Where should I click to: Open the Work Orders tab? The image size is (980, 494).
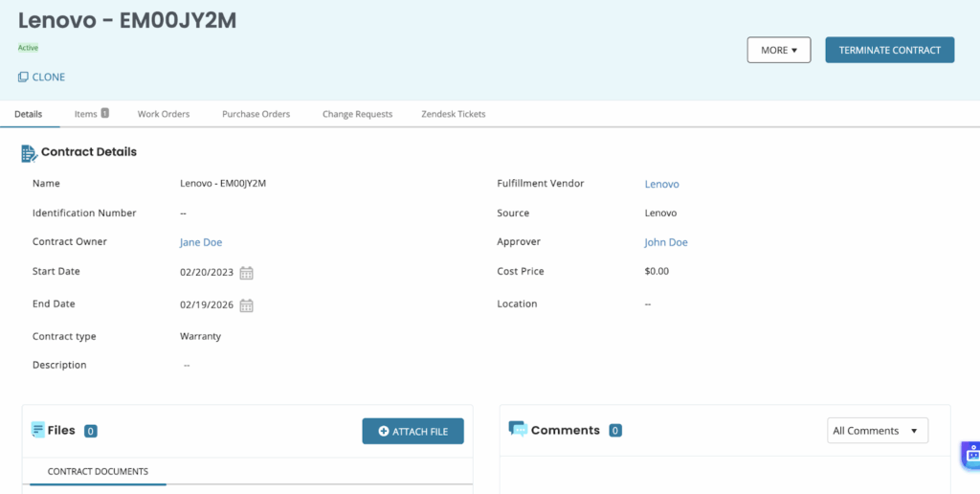tap(164, 115)
